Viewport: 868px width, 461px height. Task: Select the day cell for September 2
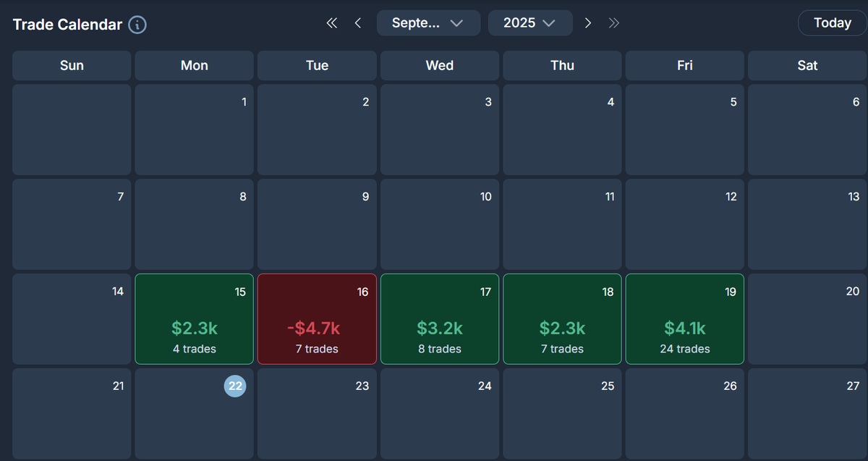[x=317, y=130]
